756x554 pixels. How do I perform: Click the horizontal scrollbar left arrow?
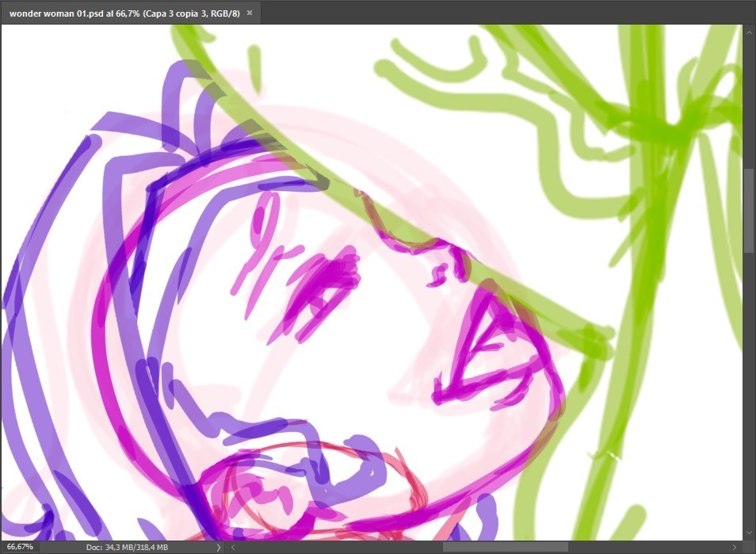point(233,547)
